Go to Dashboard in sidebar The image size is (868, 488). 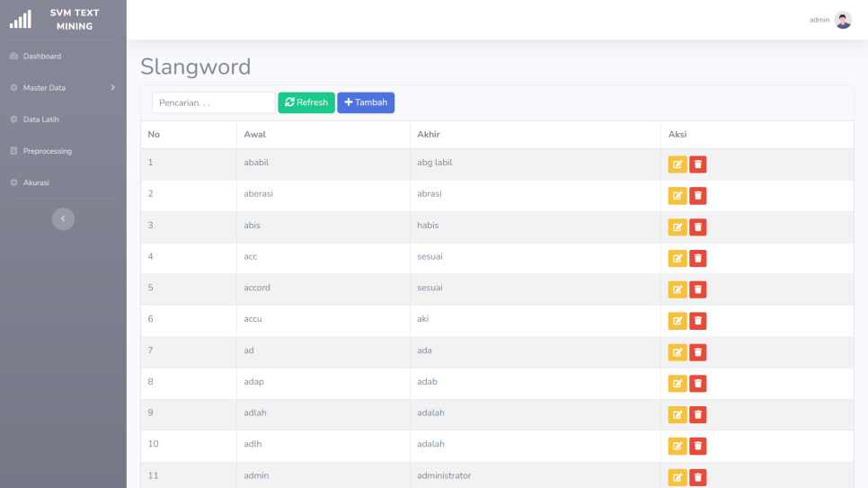[x=42, y=57]
